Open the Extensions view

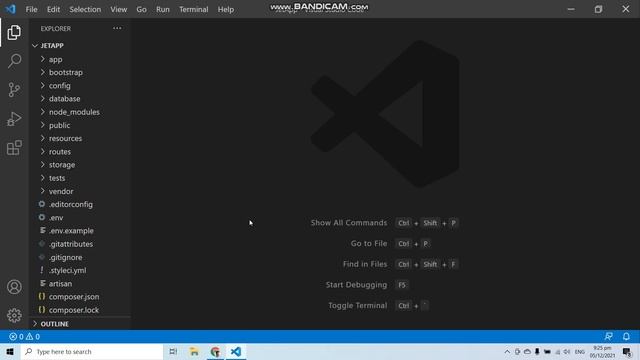[x=14, y=148]
